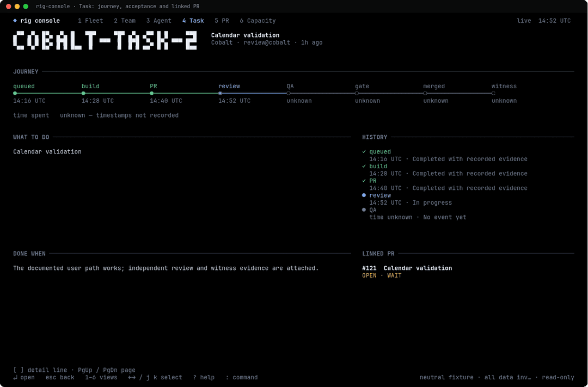Screen dimensions: 588x387
Task: Click the 1-6 views hint
Action: click(101, 377)
